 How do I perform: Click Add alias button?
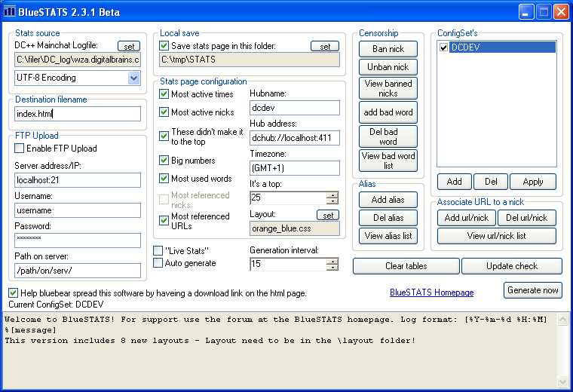388,200
